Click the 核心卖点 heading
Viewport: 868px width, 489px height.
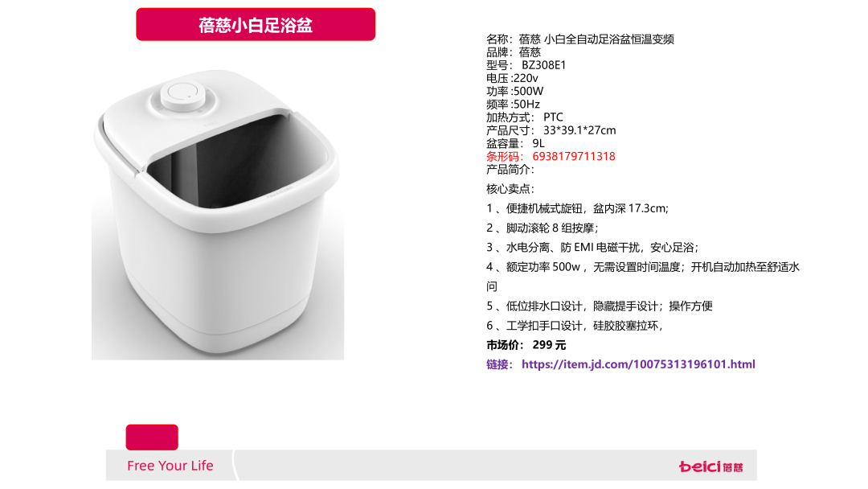click(x=510, y=189)
